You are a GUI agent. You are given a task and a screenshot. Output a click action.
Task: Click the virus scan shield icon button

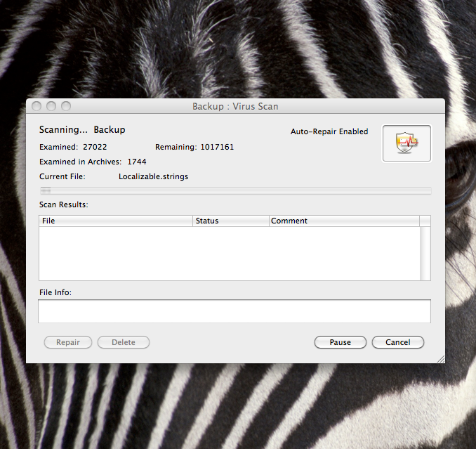click(406, 143)
